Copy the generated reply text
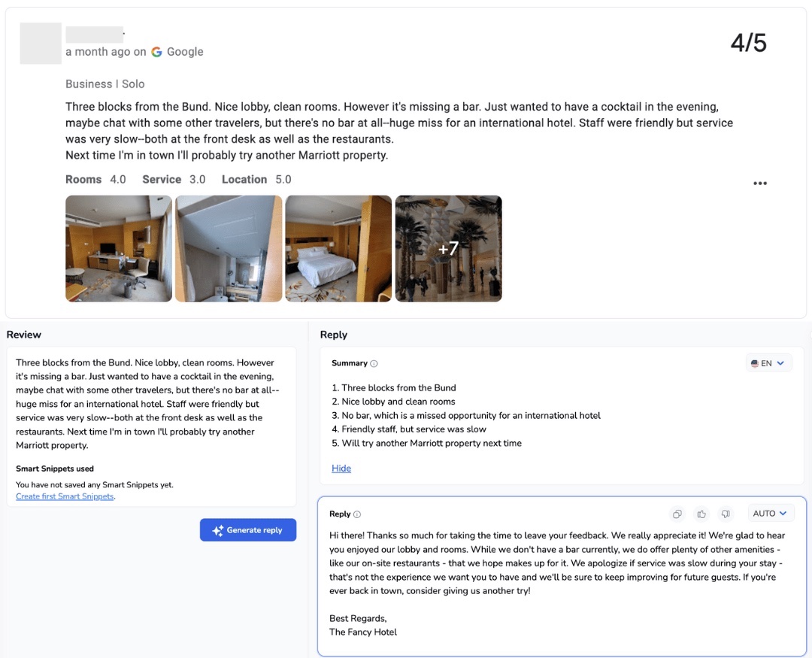Screen dimensions: 812x658 (x=677, y=514)
